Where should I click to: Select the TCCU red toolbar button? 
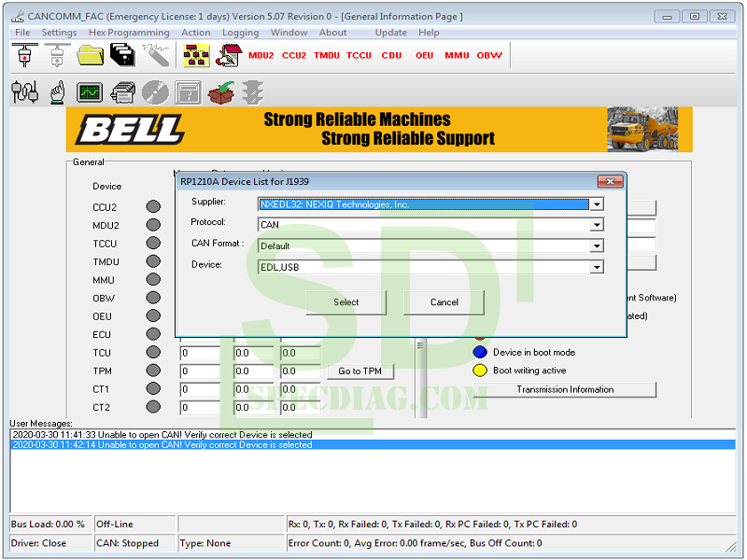[x=359, y=55]
